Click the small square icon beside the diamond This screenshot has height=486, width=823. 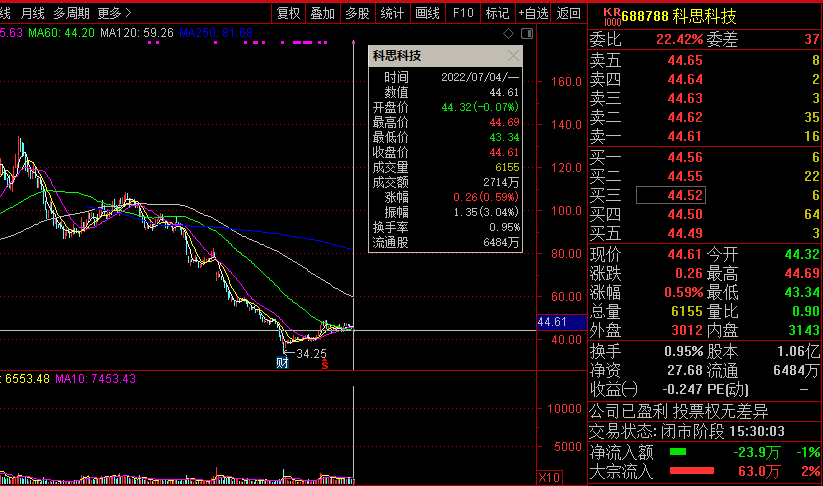[527, 33]
